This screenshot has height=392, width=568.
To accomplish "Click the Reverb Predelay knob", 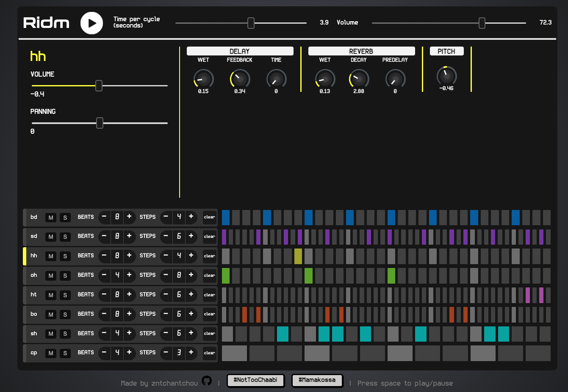I will pyautogui.click(x=395, y=79).
